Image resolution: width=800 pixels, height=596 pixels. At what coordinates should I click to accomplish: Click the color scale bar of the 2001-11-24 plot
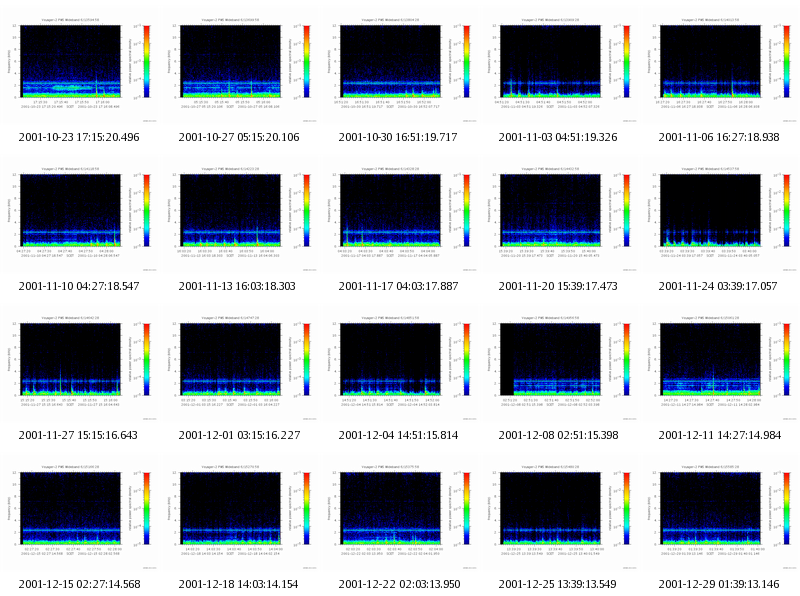point(786,210)
